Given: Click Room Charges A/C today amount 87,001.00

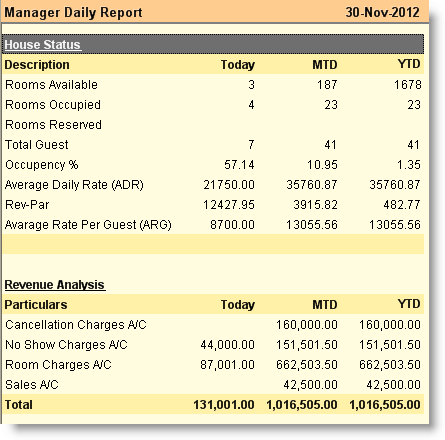Looking at the screenshot, I should [227, 365].
